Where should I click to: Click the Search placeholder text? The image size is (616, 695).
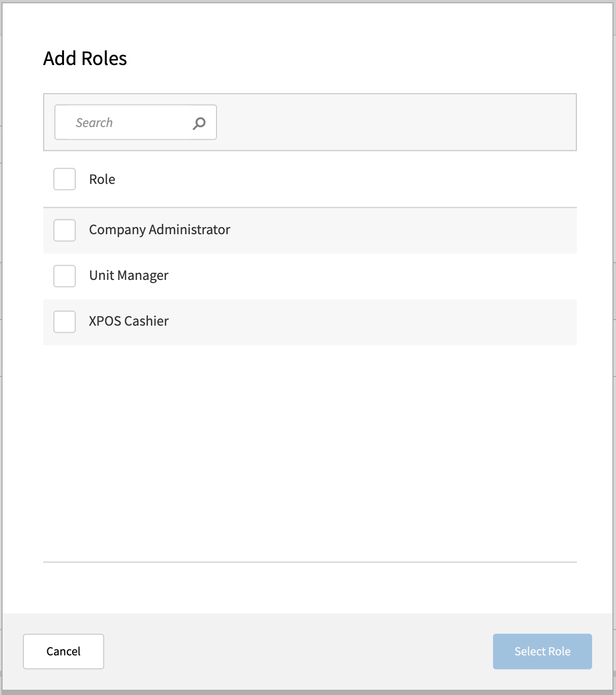(x=95, y=122)
